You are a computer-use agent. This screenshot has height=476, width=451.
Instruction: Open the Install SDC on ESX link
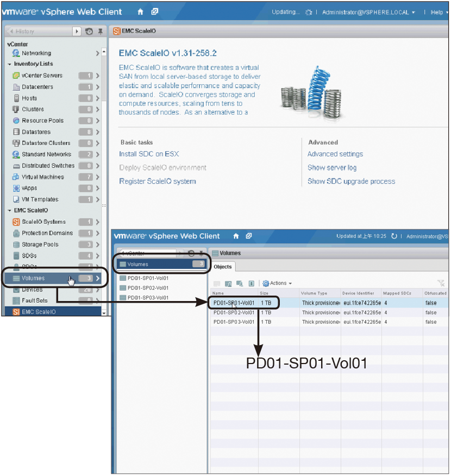(x=149, y=154)
